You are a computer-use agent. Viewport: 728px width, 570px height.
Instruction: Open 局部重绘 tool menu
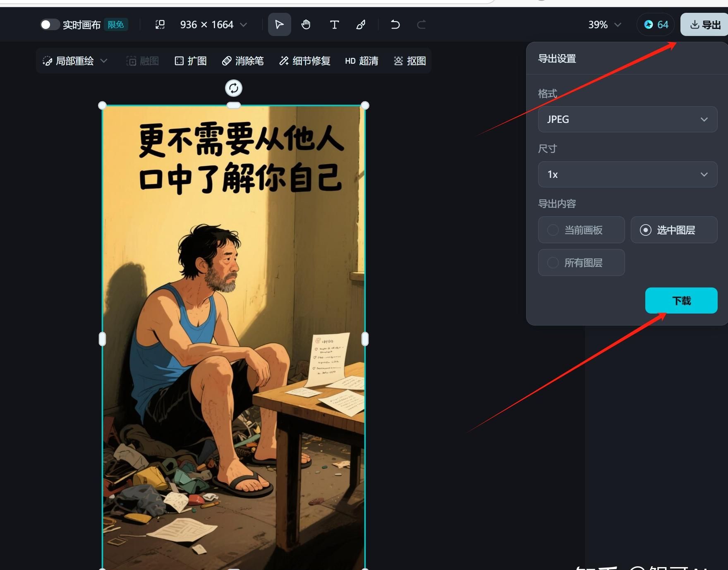(x=75, y=61)
